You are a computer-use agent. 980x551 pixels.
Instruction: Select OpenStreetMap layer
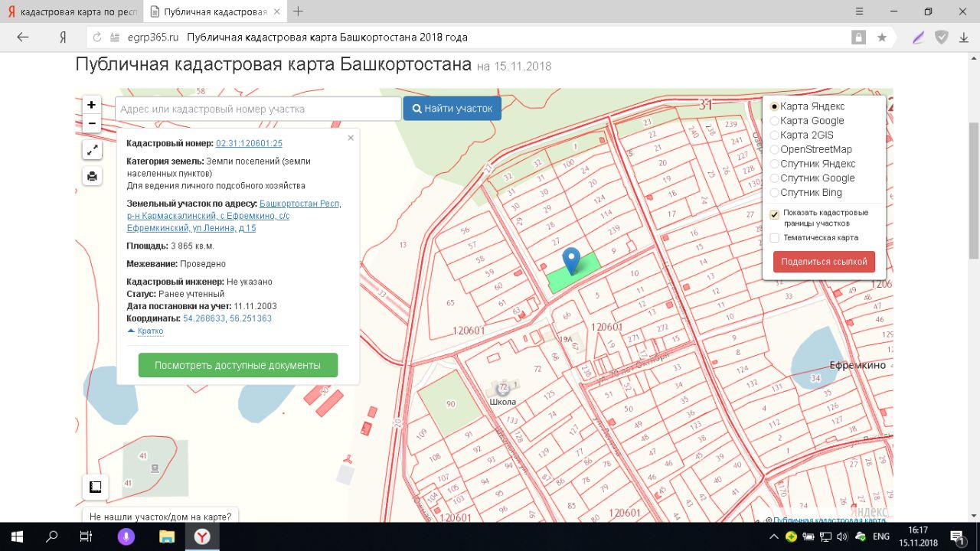click(811, 149)
